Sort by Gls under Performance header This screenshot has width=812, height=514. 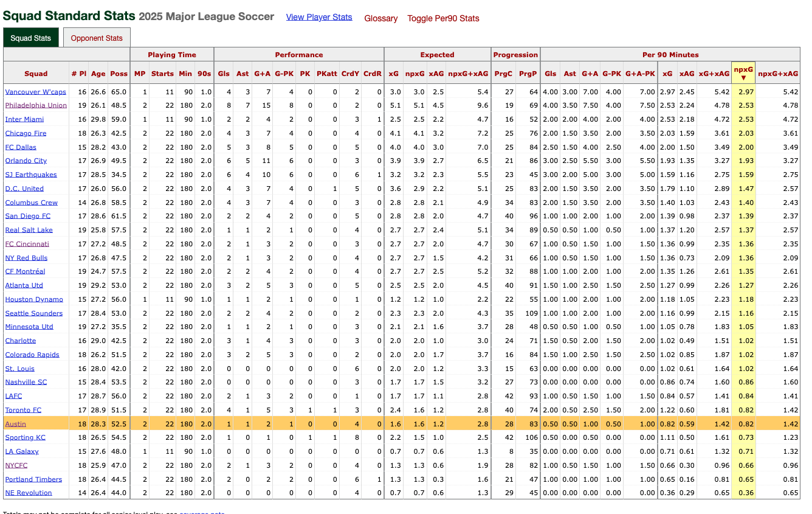[x=224, y=74]
